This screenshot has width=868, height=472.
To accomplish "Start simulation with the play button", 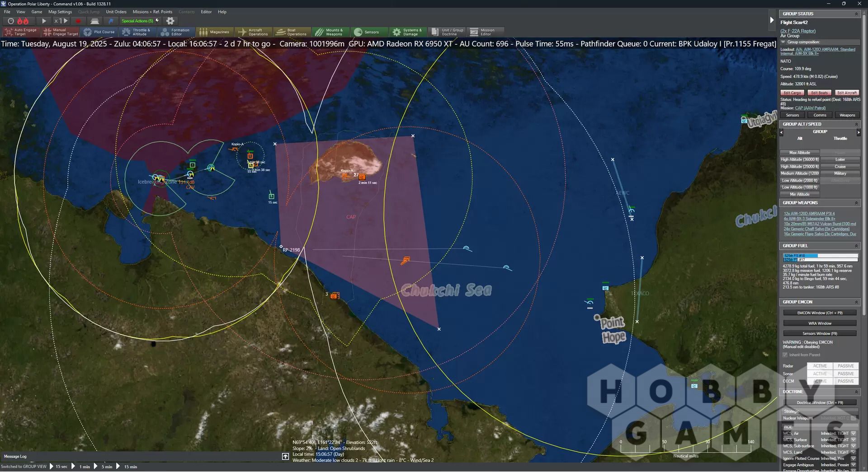I will click(44, 21).
